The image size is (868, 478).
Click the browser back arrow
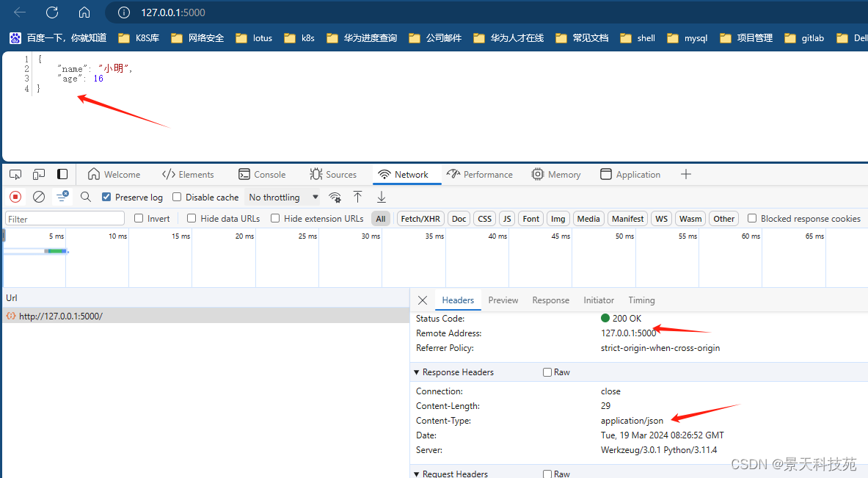(19, 12)
